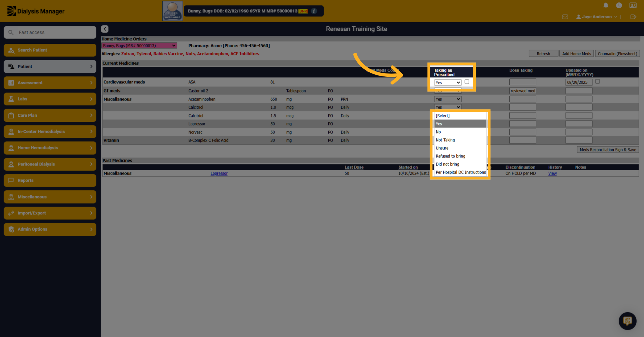Open patient selector Bunny, Bugs dropdown
The image size is (644, 337).
pos(139,46)
